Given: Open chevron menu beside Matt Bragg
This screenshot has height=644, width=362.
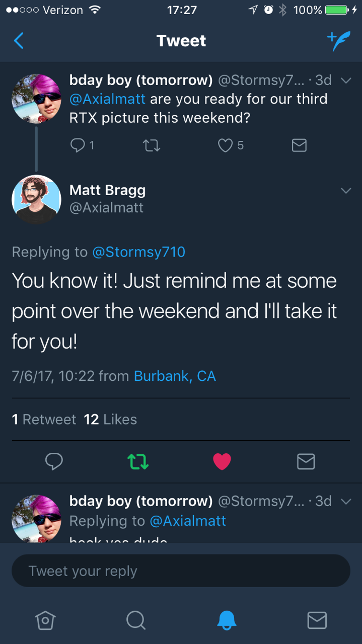Looking at the screenshot, I should point(345,191).
